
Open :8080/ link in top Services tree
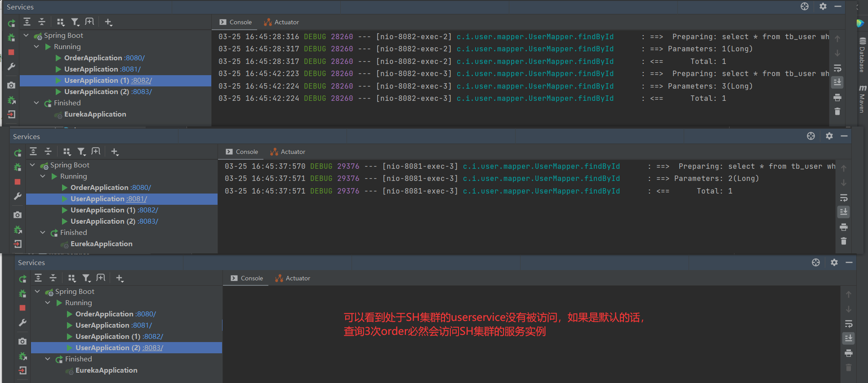coord(134,58)
